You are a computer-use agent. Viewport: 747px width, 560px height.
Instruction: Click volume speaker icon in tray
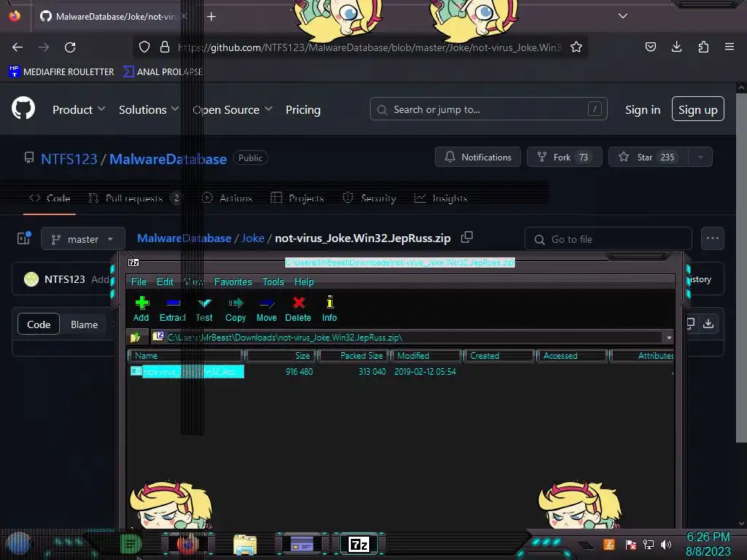[x=666, y=544]
